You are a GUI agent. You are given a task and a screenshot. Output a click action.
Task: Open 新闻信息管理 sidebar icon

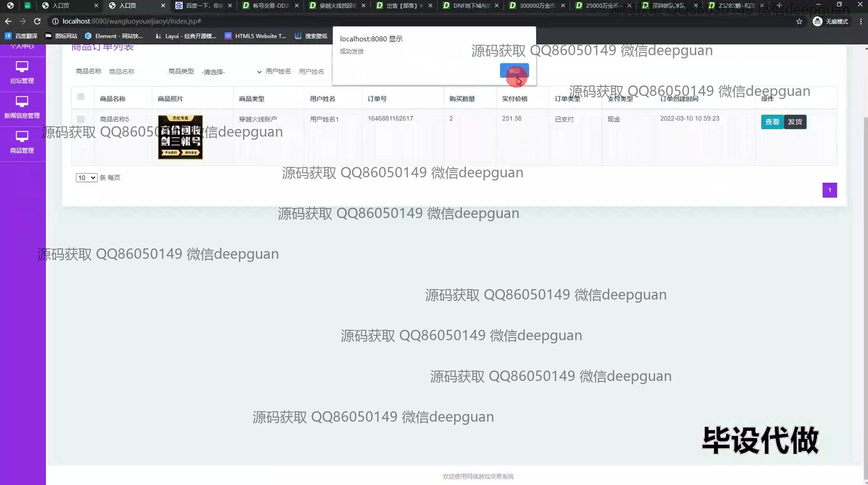pos(22,102)
